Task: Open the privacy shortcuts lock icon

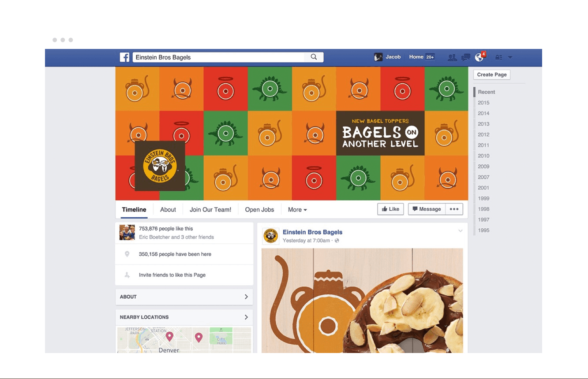Action: click(499, 57)
